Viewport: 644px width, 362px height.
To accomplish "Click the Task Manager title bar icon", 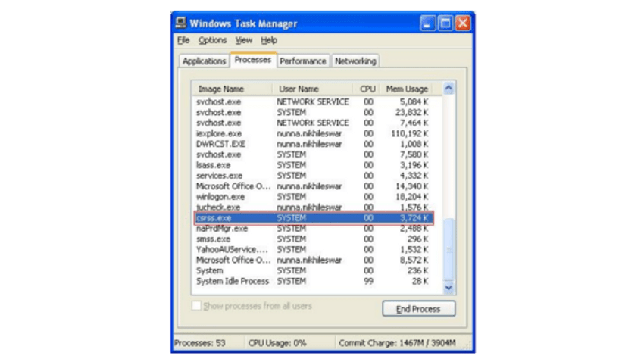I will [x=180, y=23].
